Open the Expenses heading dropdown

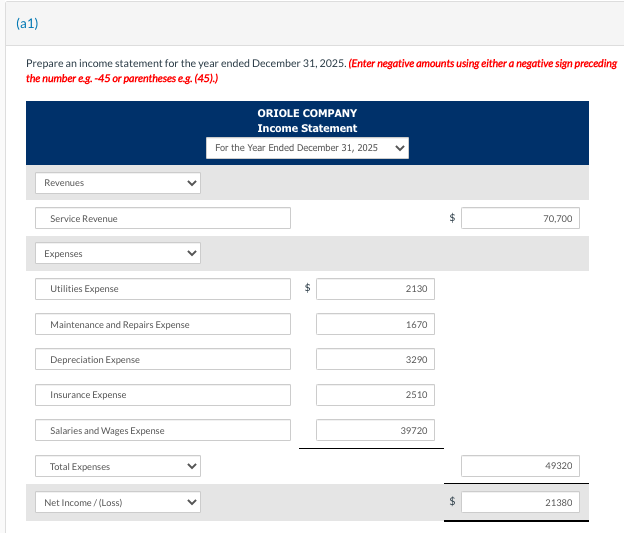[x=118, y=253]
